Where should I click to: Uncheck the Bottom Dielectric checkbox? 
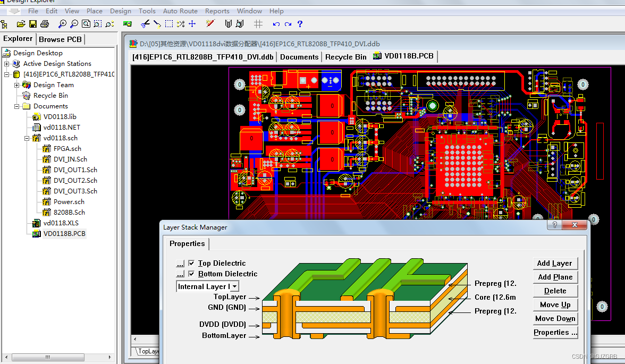(x=191, y=275)
